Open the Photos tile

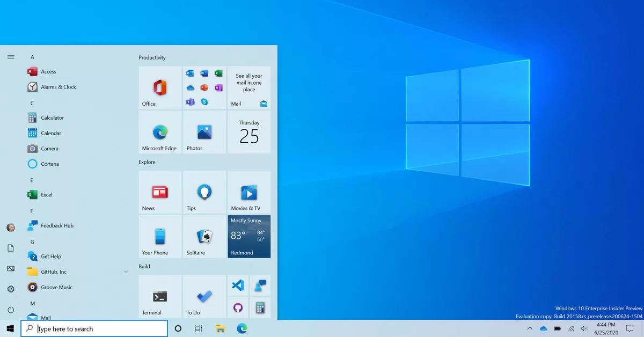point(204,132)
